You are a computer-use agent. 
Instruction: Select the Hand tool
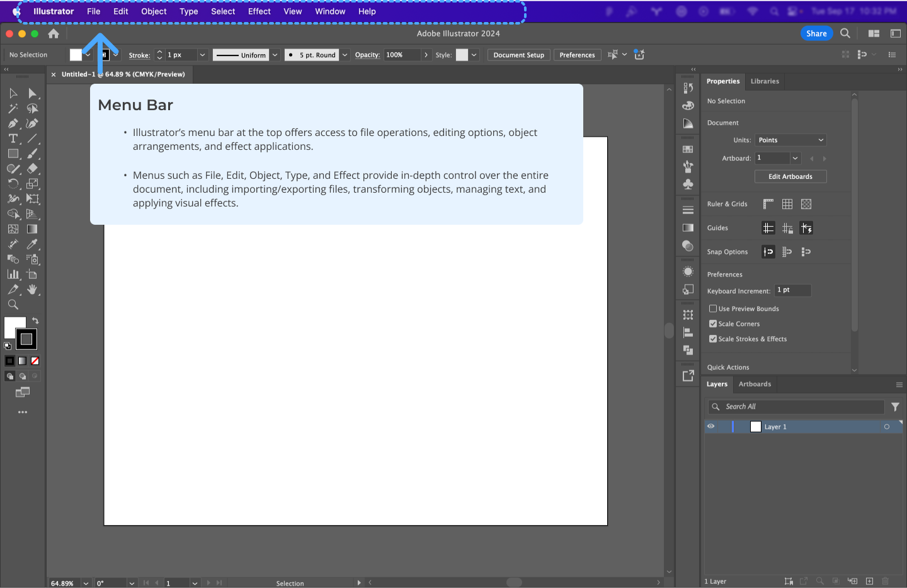pyautogui.click(x=32, y=289)
